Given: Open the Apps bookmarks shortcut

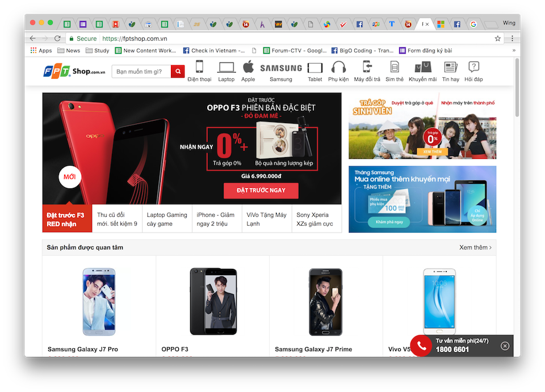Looking at the screenshot, I should click(41, 50).
